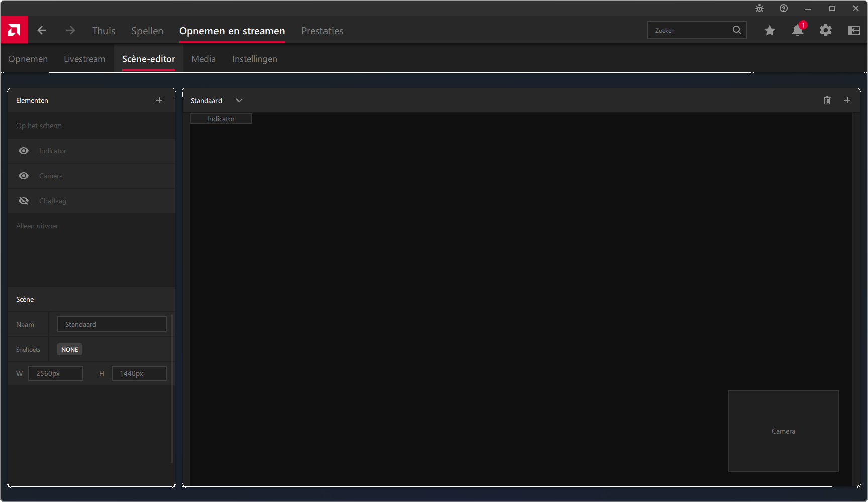Open settings via the gear icon

(x=825, y=31)
